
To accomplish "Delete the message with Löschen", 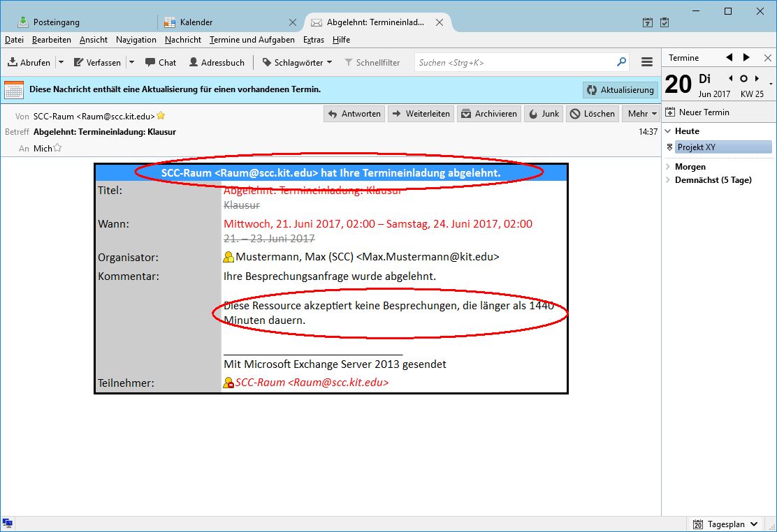I will (592, 114).
